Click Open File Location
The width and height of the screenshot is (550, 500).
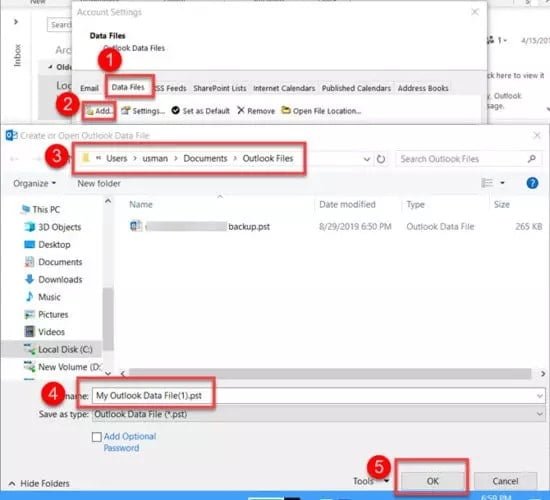[x=321, y=111]
